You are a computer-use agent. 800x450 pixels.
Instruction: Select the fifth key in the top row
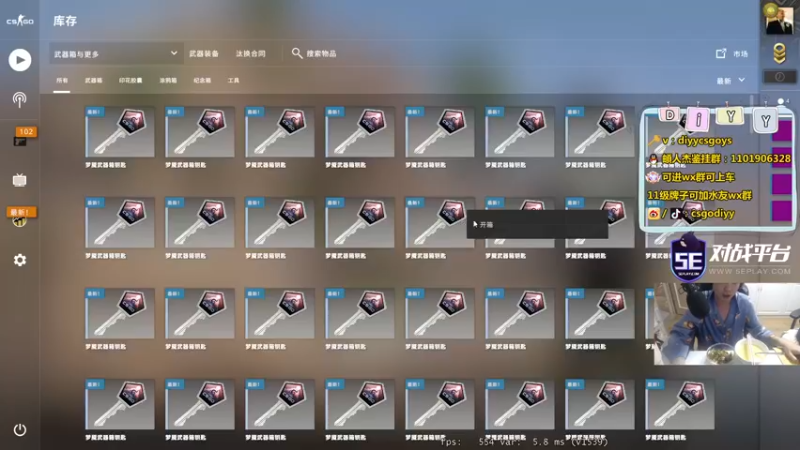point(440,132)
